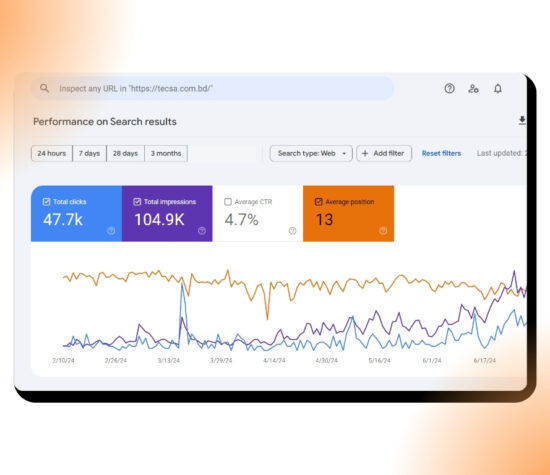This screenshot has width=550, height=475.
Task: Open help icon on Average CTR card
Action: pos(292,230)
